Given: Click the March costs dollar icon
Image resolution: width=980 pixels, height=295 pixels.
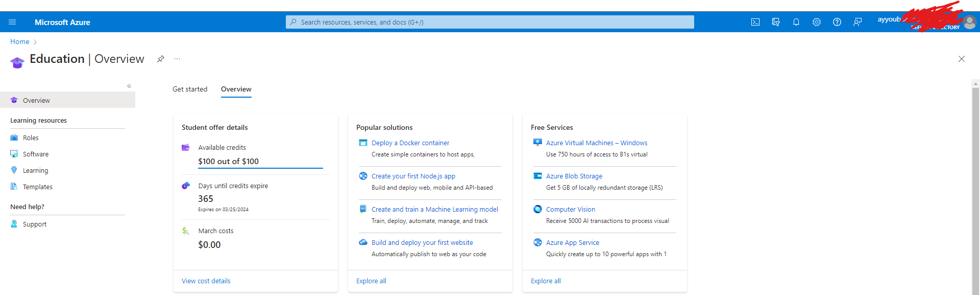Looking at the screenshot, I should [186, 231].
